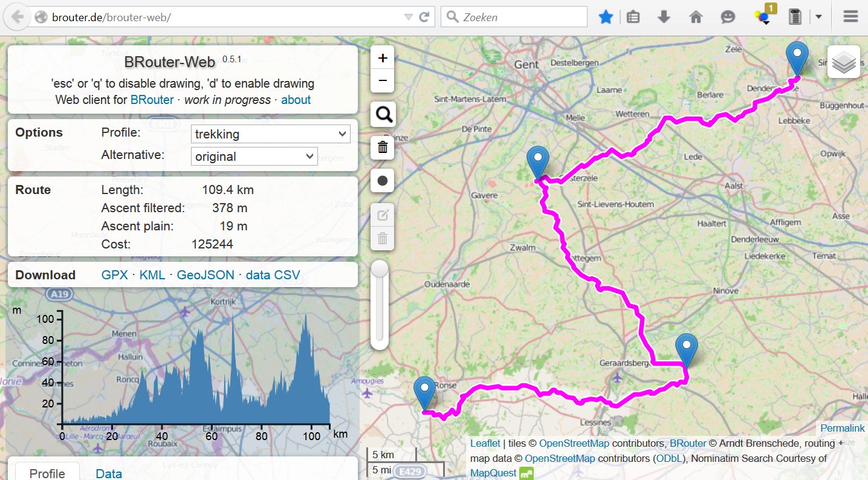This screenshot has width=868, height=480.
Task: Open the ODbL license link
Action: (x=669, y=458)
